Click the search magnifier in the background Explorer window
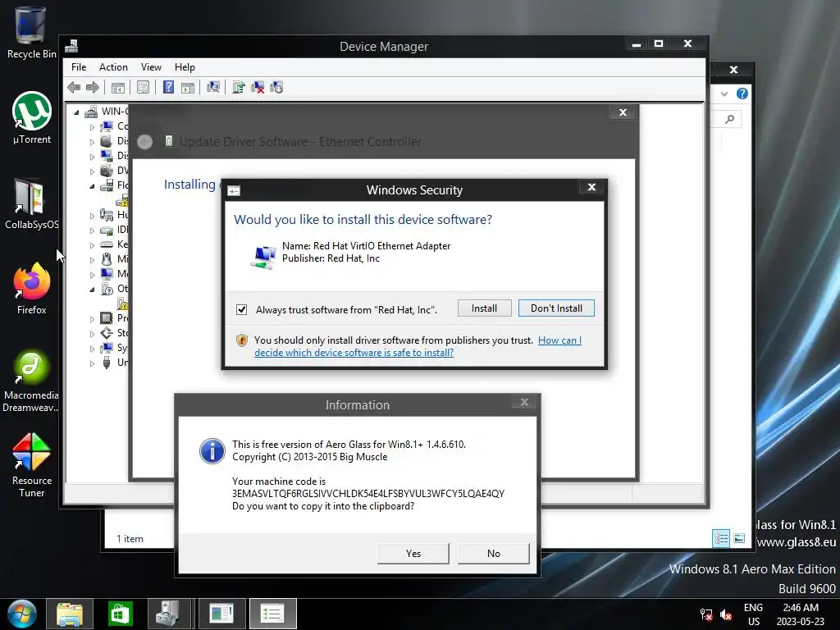This screenshot has height=630, width=840. coord(729,119)
